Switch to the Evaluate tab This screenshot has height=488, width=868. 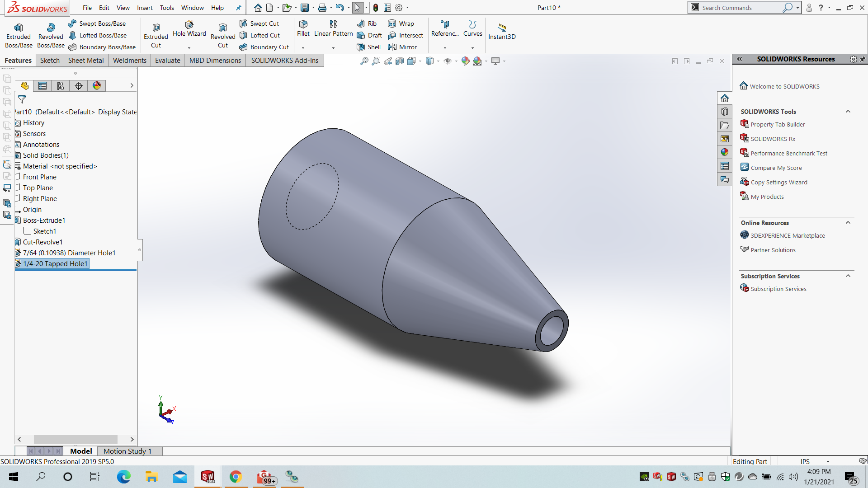point(168,61)
